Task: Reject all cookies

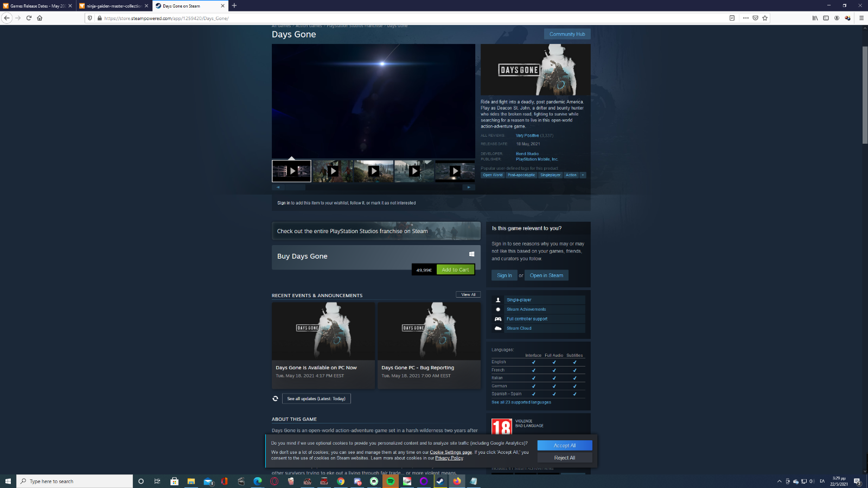Action: [565, 458]
